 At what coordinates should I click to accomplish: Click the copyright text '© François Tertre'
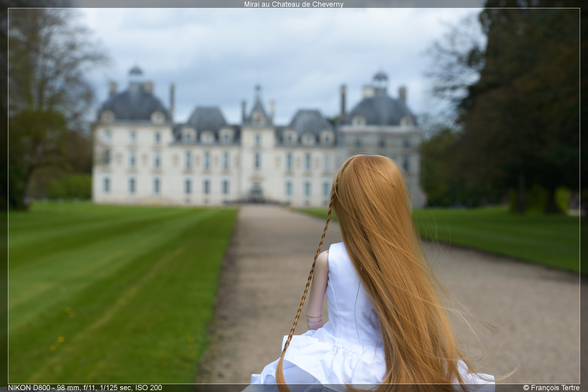pyautogui.click(x=551, y=388)
